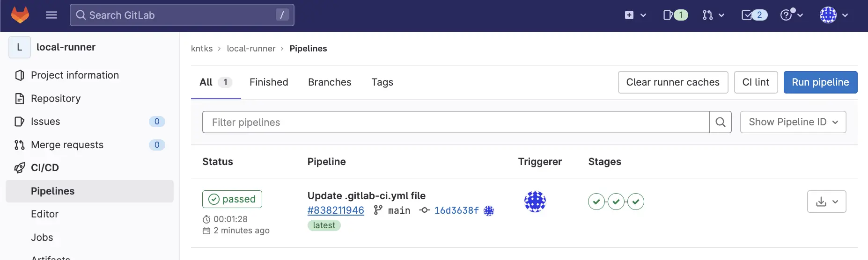Click the first passed stage icon
The image size is (868, 260).
pyautogui.click(x=596, y=202)
